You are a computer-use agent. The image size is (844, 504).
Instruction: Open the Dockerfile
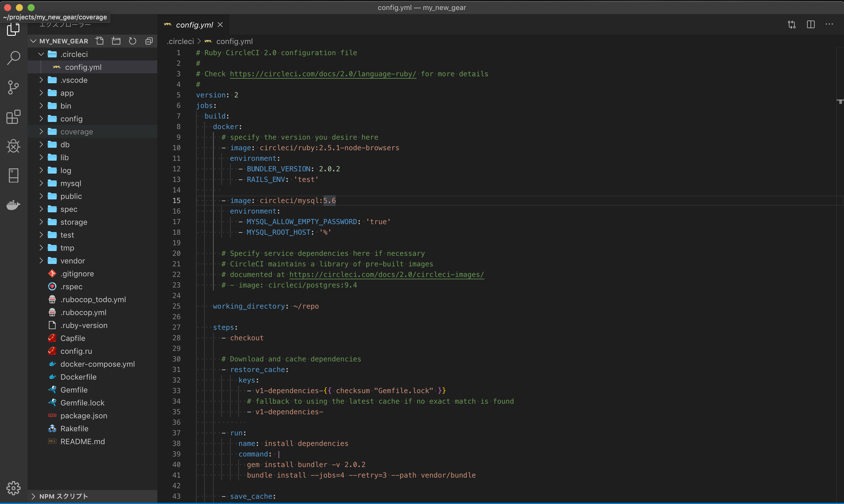pyautogui.click(x=92, y=377)
